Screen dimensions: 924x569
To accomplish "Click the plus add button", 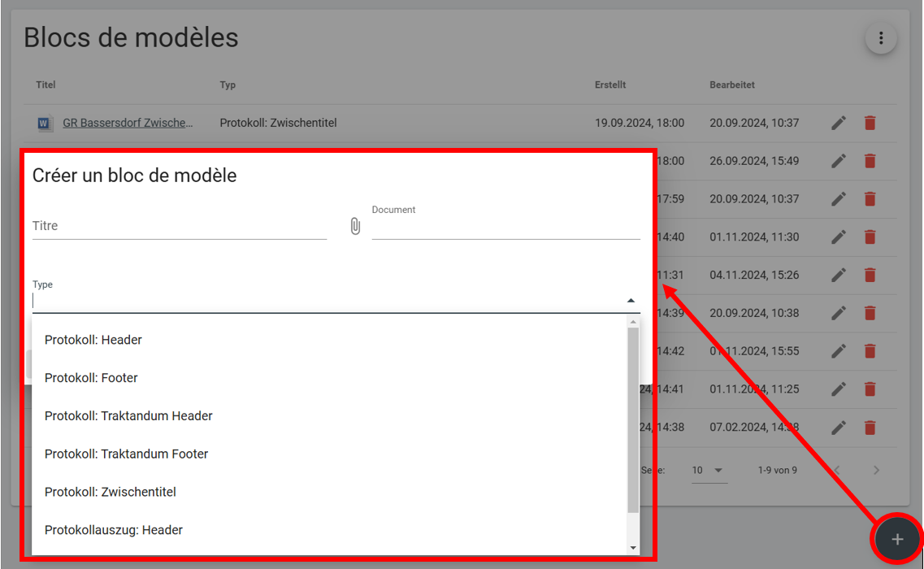I will tap(897, 540).
